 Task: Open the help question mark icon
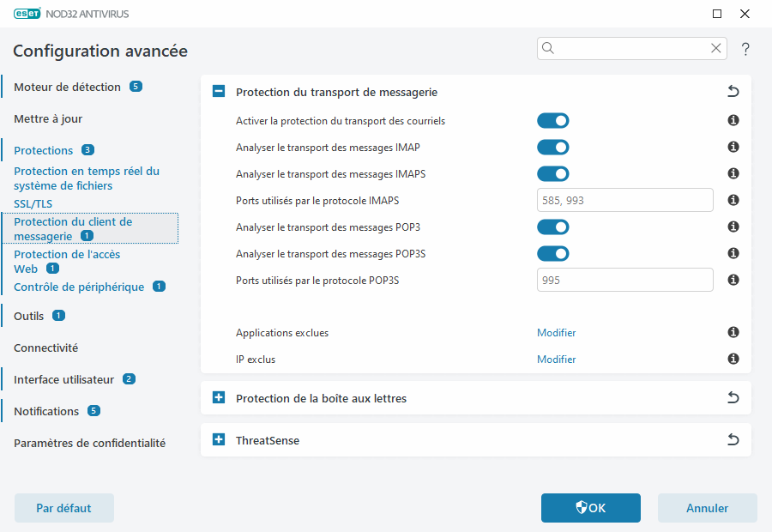tap(745, 49)
